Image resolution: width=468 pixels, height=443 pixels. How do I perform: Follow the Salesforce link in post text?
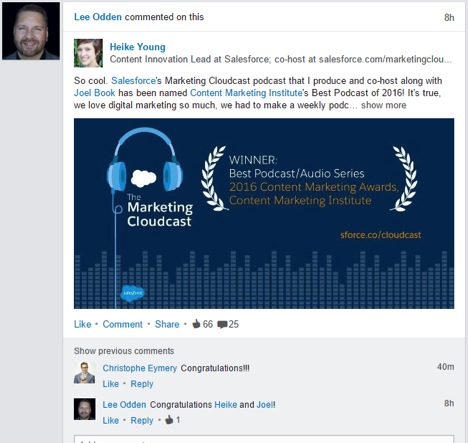pyautogui.click(x=133, y=81)
